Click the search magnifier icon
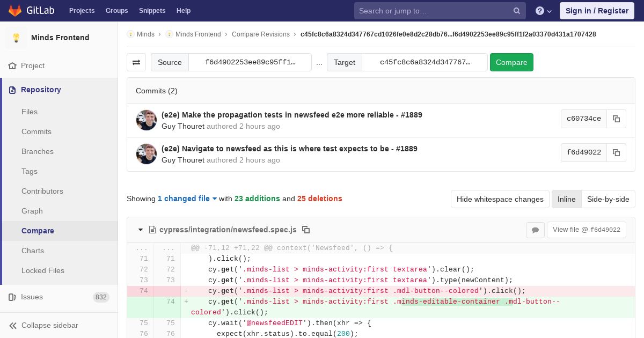The height and width of the screenshot is (338, 644). coord(517,11)
